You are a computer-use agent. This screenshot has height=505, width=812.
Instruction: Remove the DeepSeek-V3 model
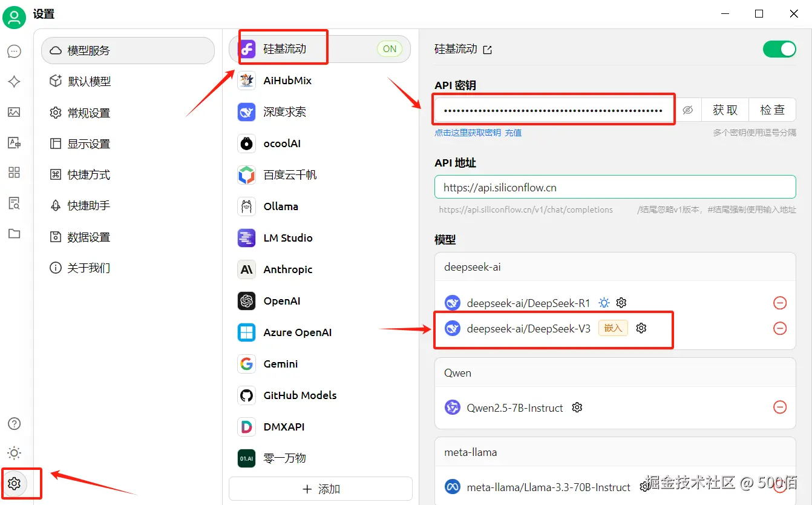[780, 328]
